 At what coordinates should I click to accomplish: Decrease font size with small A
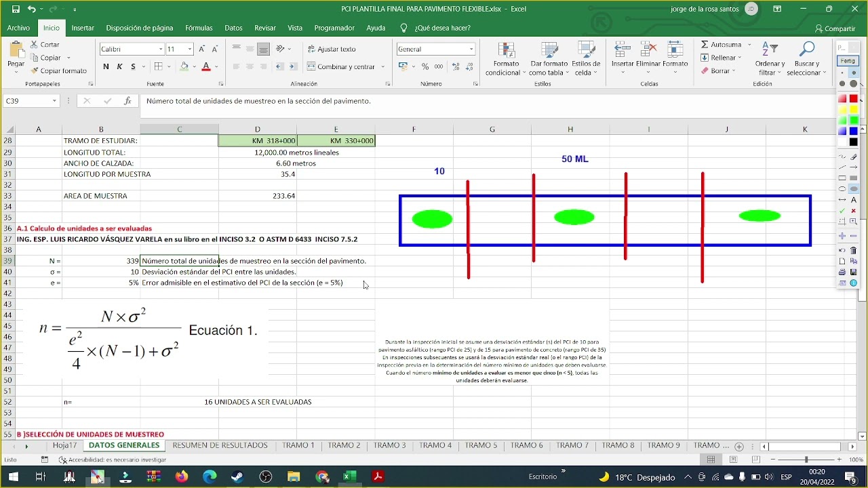click(x=215, y=49)
